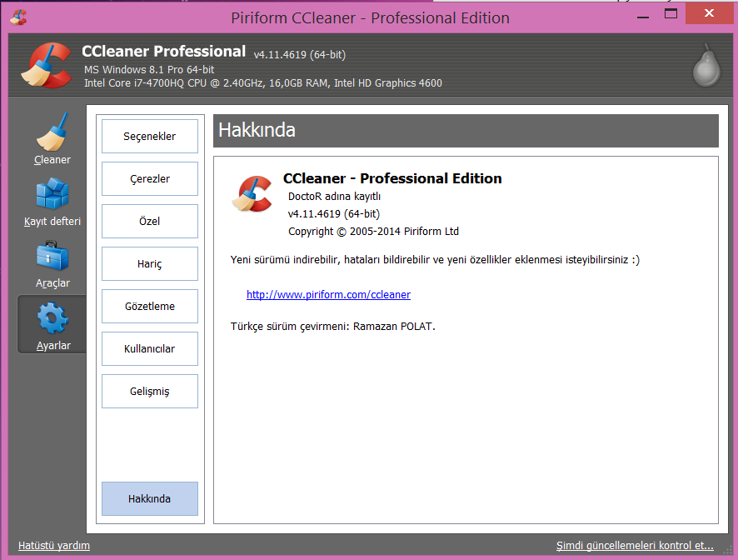Click the CCleaner logo in Hakkında panel
This screenshot has width=738, height=560.
(252, 193)
